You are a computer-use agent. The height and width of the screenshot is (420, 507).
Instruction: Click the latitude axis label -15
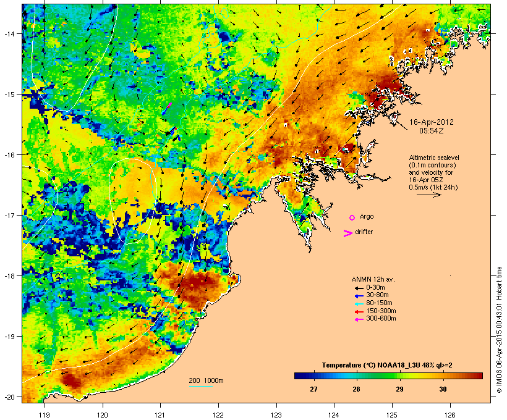point(9,94)
